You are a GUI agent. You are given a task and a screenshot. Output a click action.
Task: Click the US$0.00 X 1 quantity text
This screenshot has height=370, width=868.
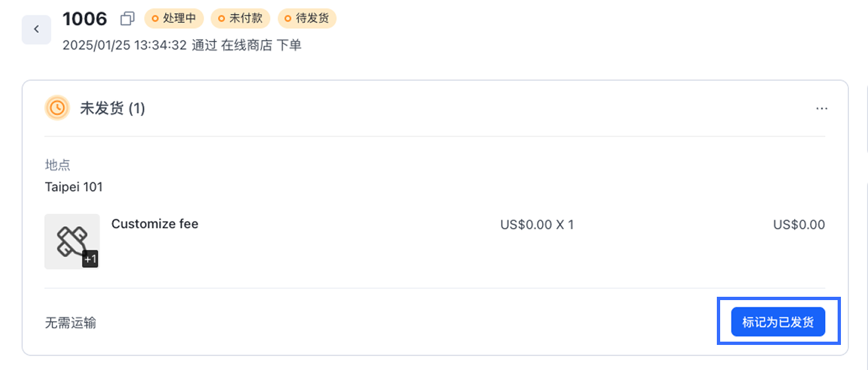pyautogui.click(x=537, y=225)
